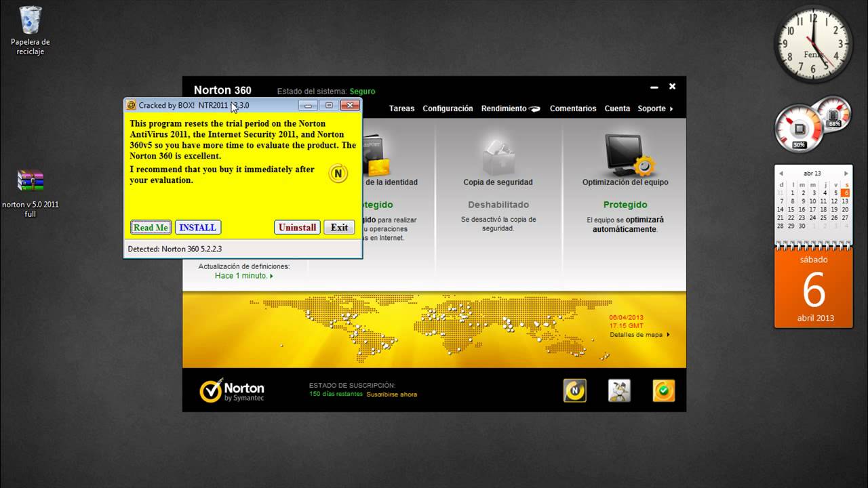This screenshot has height=488, width=868.
Task: Click the Seguro system status text
Action: (x=362, y=91)
